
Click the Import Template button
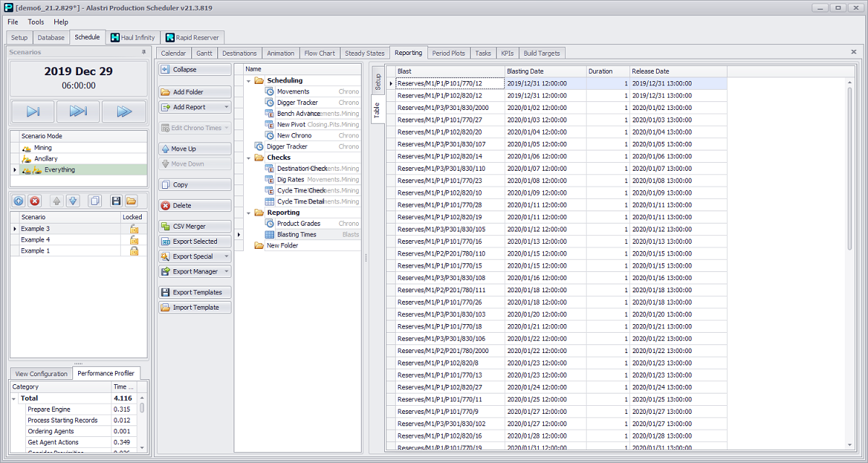point(195,307)
